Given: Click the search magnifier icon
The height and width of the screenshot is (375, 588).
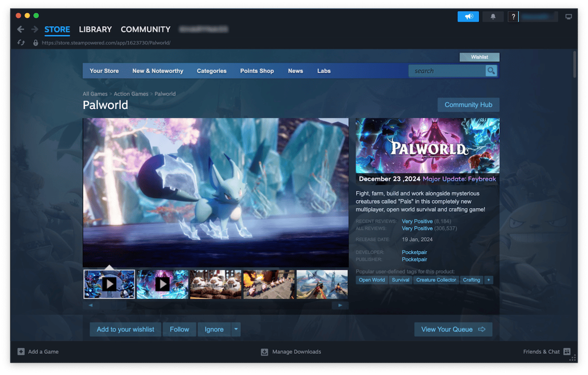Looking at the screenshot, I should pyautogui.click(x=491, y=71).
